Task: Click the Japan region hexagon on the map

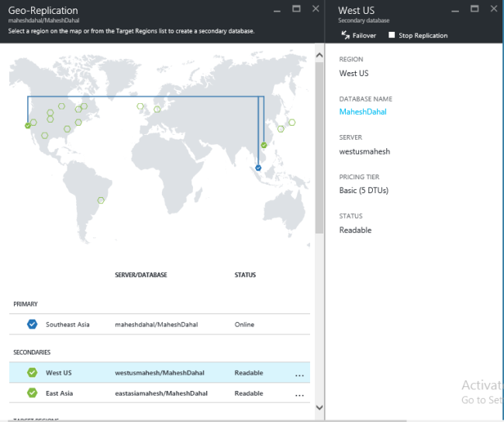Action: 292,122
